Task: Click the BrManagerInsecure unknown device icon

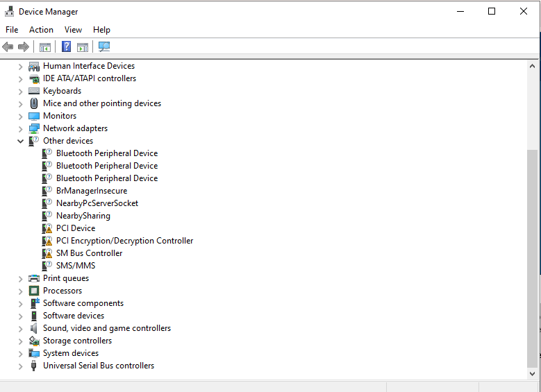Action: click(x=47, y=191)
